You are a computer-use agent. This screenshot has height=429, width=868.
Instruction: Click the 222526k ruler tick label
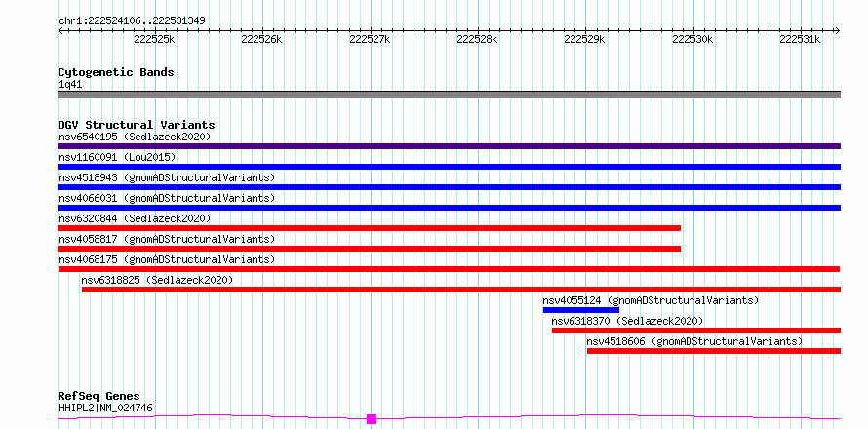pyautogui.click(x=262, y=39)
